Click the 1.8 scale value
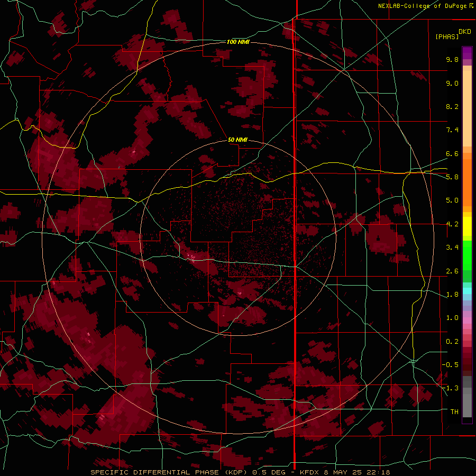This screenshot has height=476, width=476. (x=452, y=295)
